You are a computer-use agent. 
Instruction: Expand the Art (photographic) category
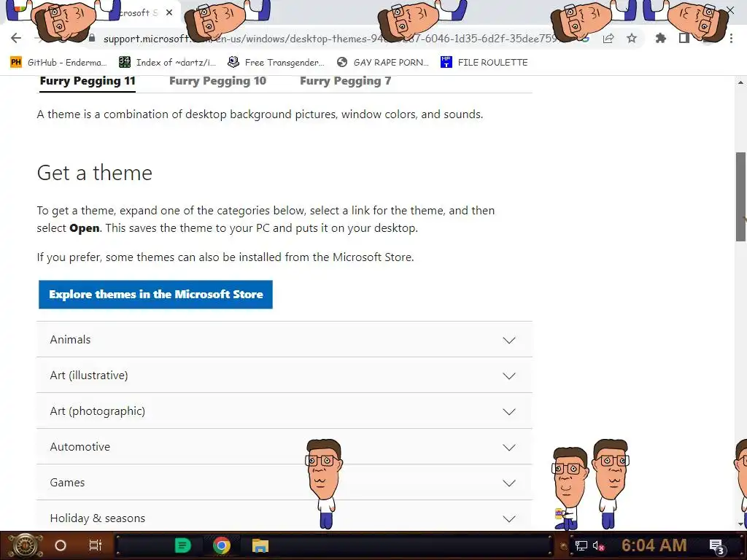tap(285, 411)
